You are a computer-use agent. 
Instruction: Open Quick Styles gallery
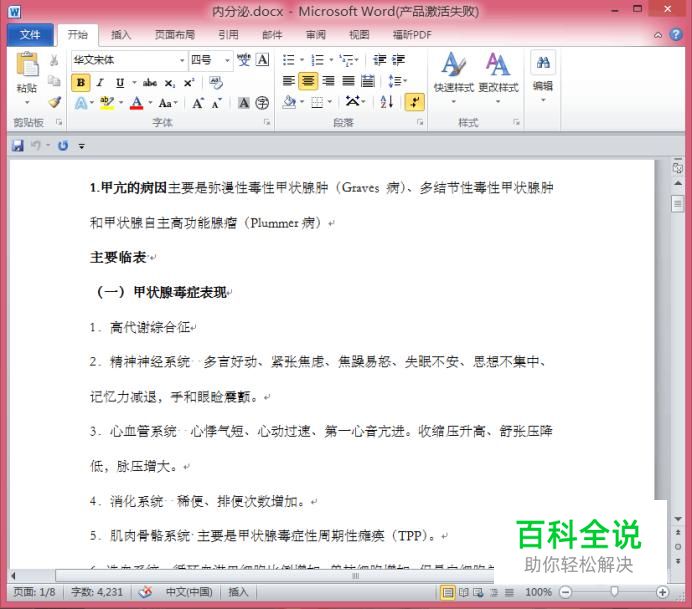[x=454, y=77]
